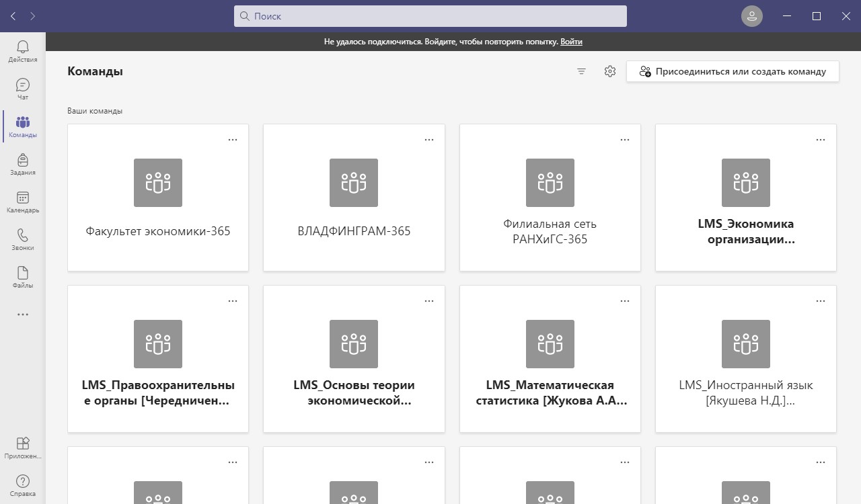Open the ВЛАДФИНГРАМ-365 team name
The width and height of the screenshot is (861, 504).
coord(354,231)
